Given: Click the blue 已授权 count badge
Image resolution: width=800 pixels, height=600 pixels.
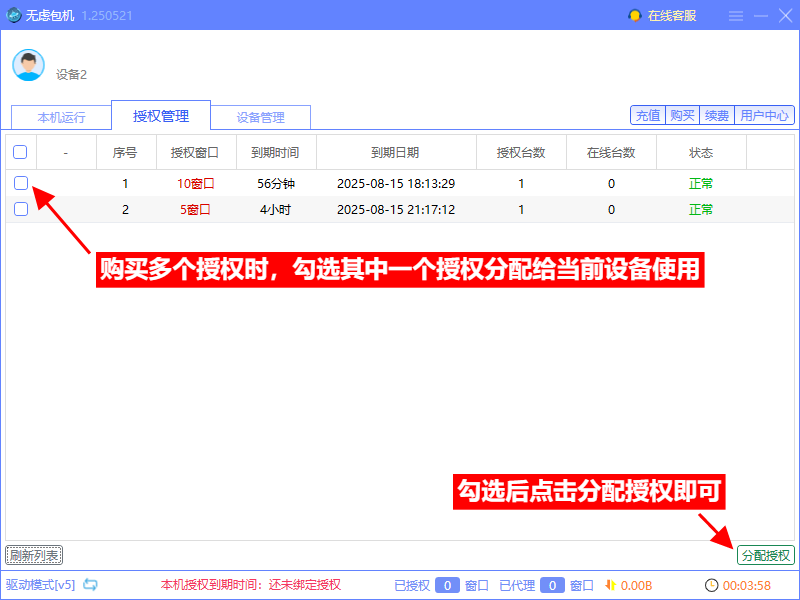Looking at the screenshot, I should (x=448, y=587).
